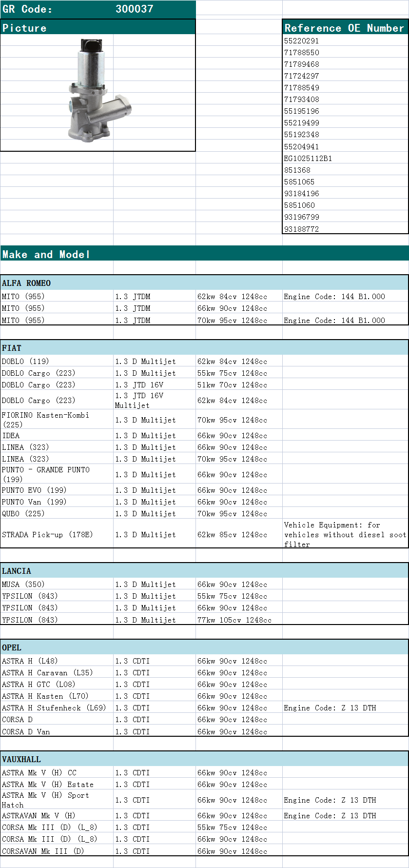Select OE number 851368
The width and height of the screenshot is (409, 868).
click(x=345, y=170)
